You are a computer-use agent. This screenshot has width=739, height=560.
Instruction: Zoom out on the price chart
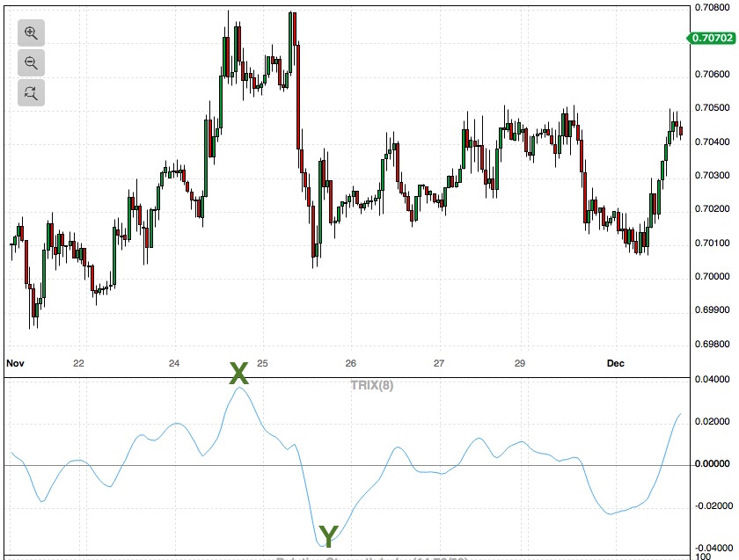[31, 62]
